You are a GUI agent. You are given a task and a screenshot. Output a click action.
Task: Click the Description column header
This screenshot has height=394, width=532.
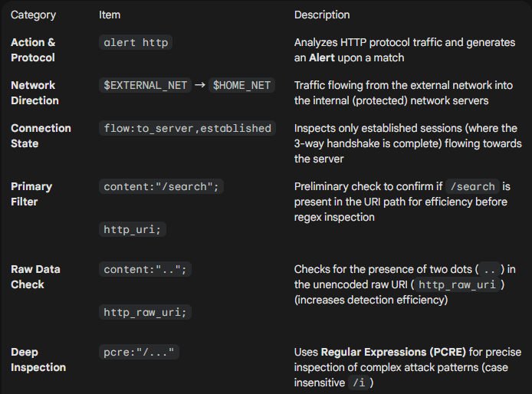(322, 15)
